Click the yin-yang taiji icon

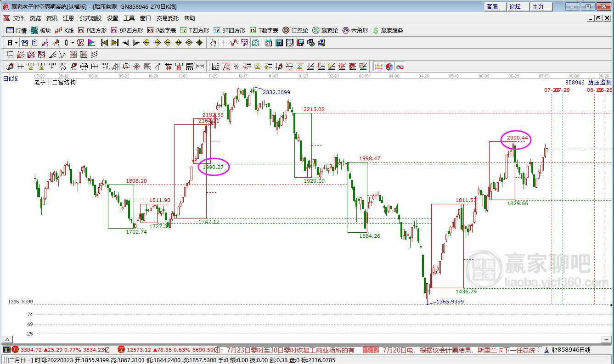coord(389,67)
